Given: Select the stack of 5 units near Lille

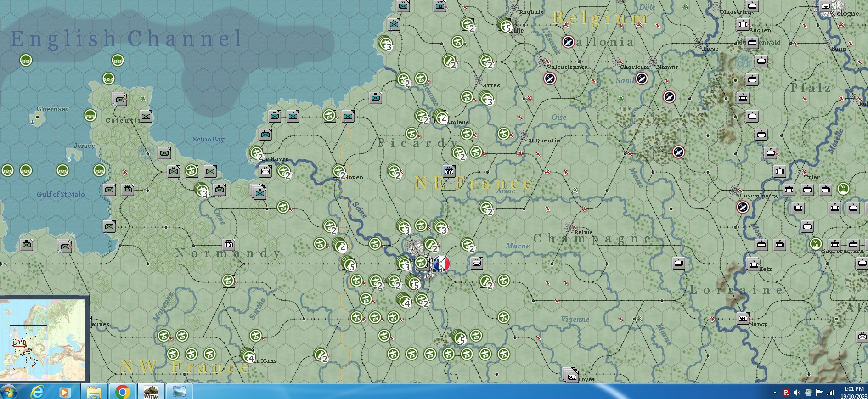Looking at the screenshot, I should [x=505, y=25].
